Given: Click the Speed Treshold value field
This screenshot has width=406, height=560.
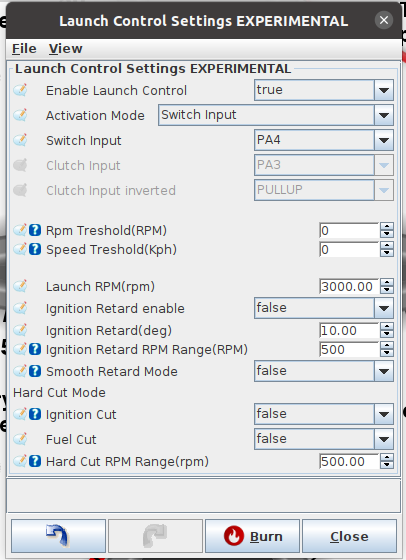Looking at the screenshot, I should coord(349,249).
